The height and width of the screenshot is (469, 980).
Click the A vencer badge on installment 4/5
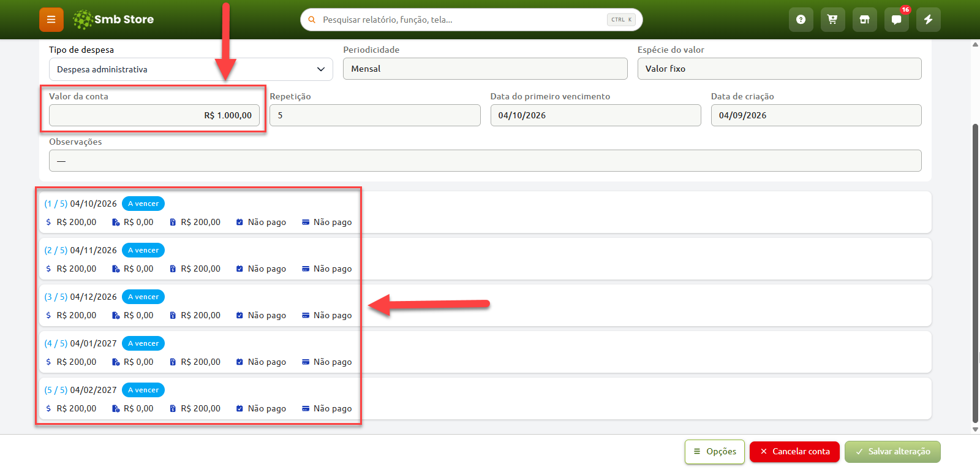(143, 343)
